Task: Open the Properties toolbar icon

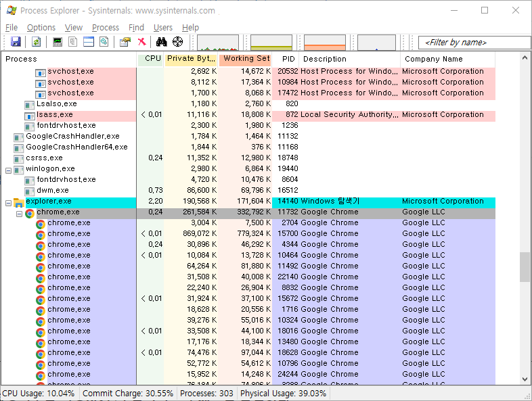Action: (x=125, y=42)
